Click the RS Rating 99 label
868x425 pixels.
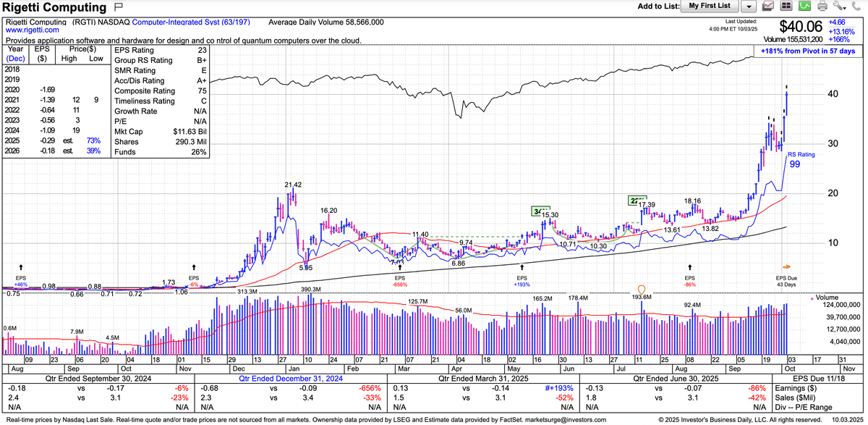point(799,161)
